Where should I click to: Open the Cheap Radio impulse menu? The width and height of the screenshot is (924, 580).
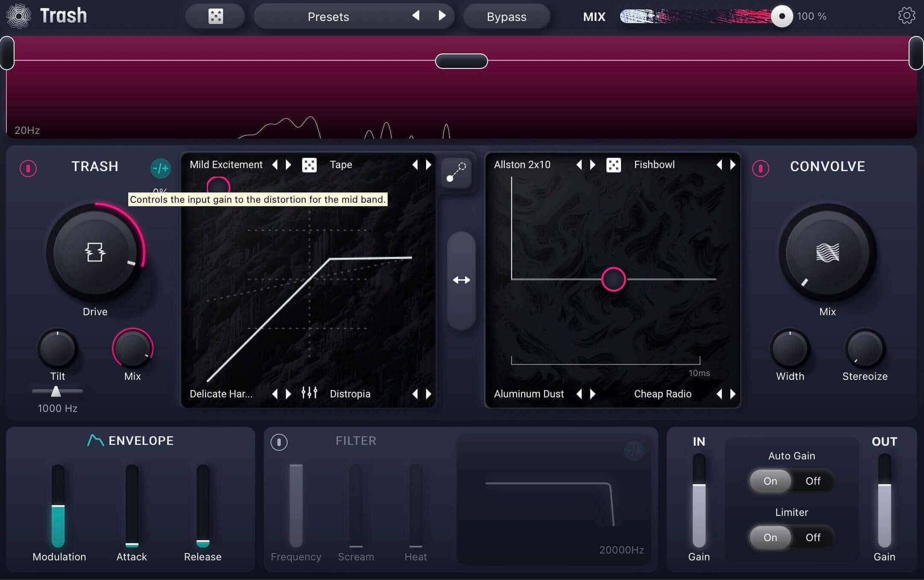pyautogui.click(x=662, y=394)
